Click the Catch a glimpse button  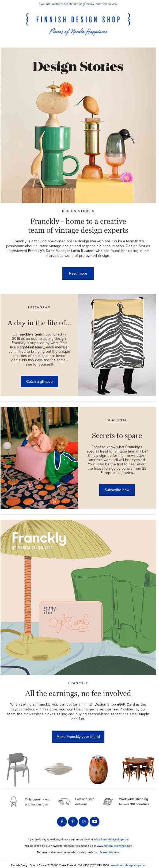(x=40, y=381)
